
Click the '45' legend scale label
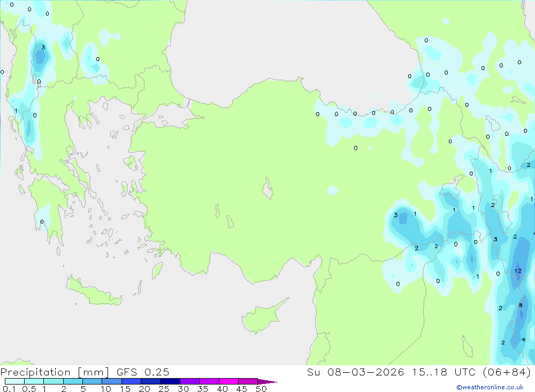[242, 389]
